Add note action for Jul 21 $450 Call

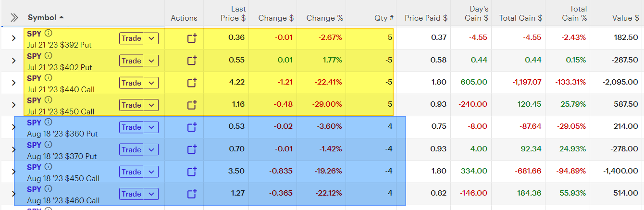point(192,105)
